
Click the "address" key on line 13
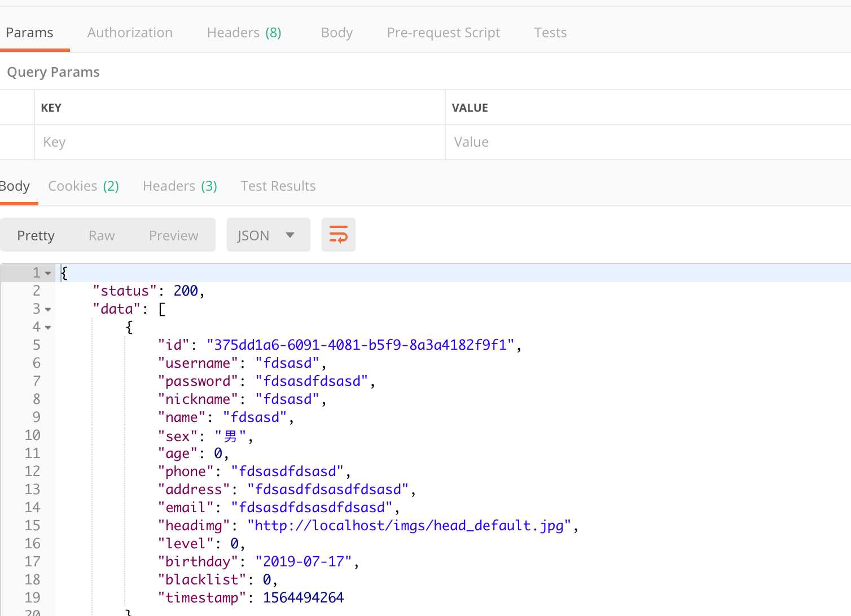point(194,490)
